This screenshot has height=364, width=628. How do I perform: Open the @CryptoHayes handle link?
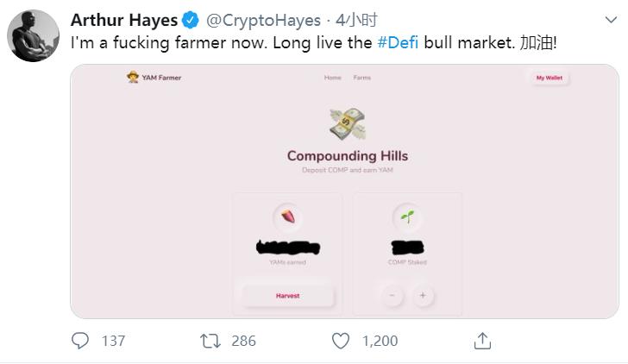coord(263,20)
